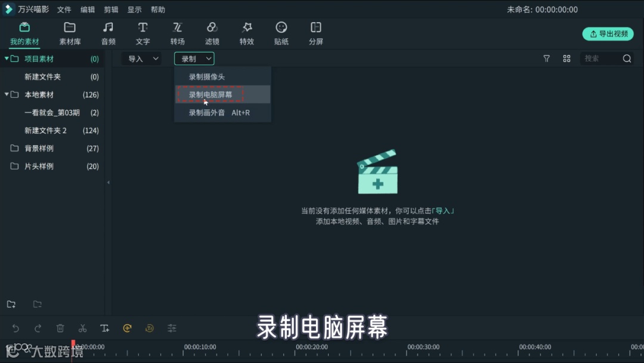The image size is (644, 363).
Task: Toggle the adjustment settings icon in timeline toolbar
Action: (x=172, y=328)
